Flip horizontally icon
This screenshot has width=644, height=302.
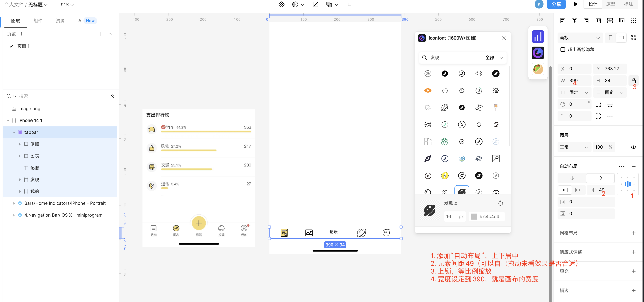pyautogui.click(x=598, y=104)
